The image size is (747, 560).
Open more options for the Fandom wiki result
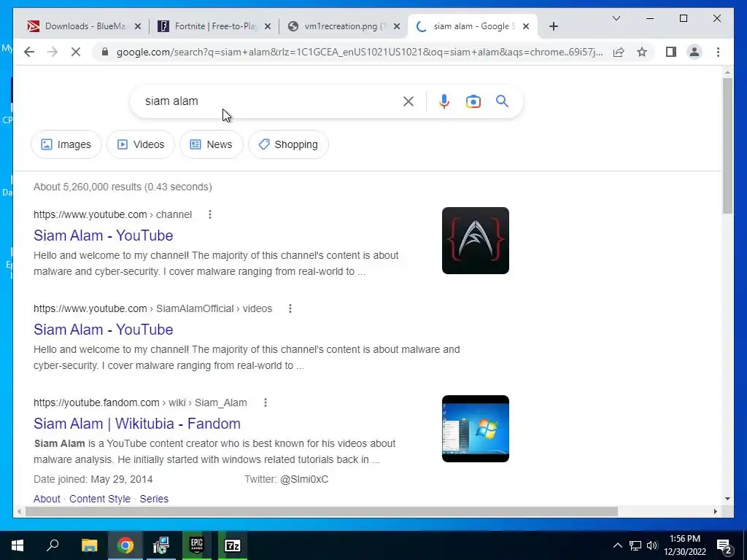pos(266,402)
